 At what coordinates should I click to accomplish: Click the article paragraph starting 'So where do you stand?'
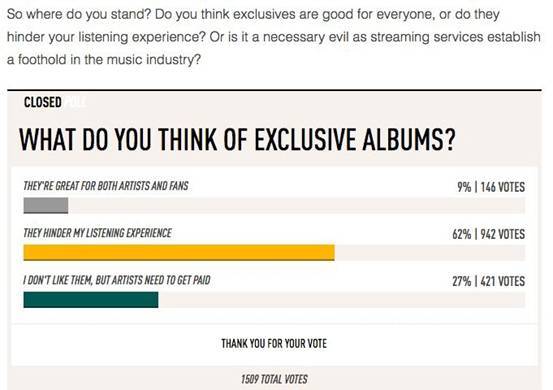274,37
